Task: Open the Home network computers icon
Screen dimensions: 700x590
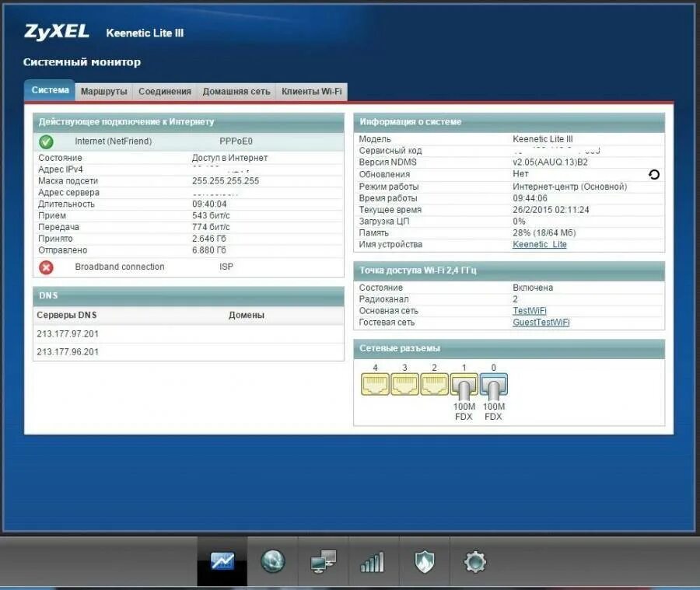Action: coord(324,561)
